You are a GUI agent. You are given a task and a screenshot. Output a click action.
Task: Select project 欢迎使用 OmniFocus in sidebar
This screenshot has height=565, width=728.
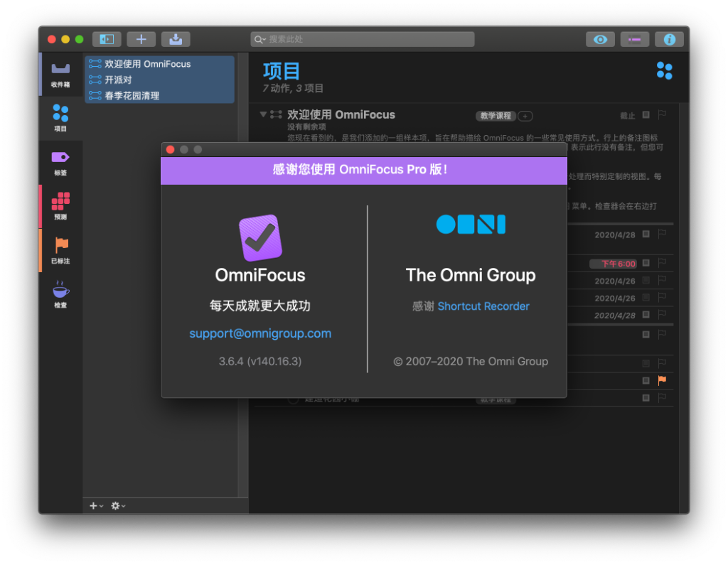click(159, 64)
